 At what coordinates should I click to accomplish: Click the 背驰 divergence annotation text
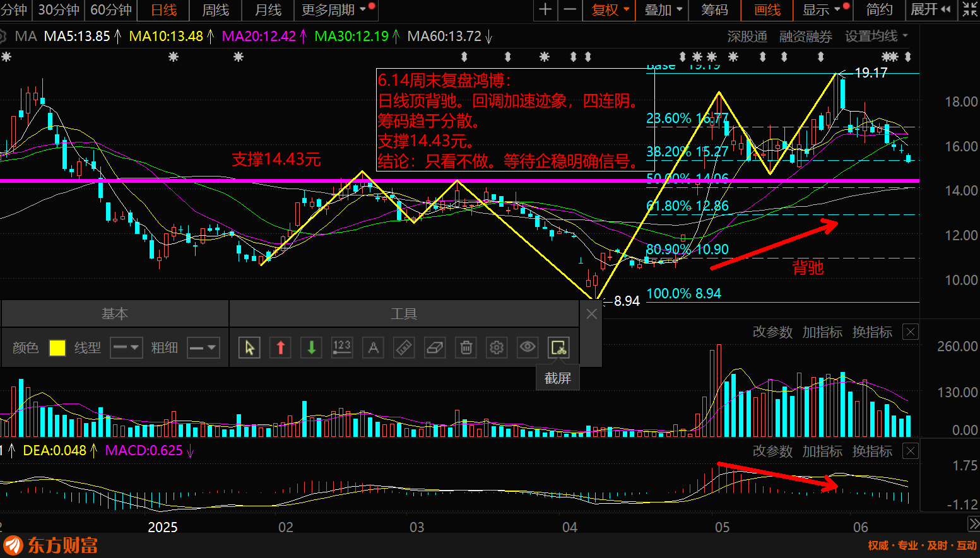pyautogui.click(x=808, y=268)
